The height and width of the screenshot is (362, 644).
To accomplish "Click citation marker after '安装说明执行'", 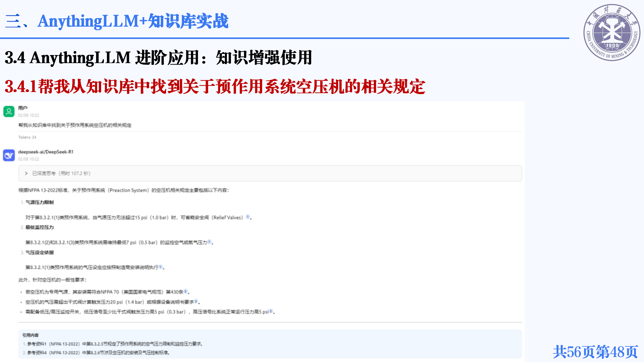I will point(160,266).
